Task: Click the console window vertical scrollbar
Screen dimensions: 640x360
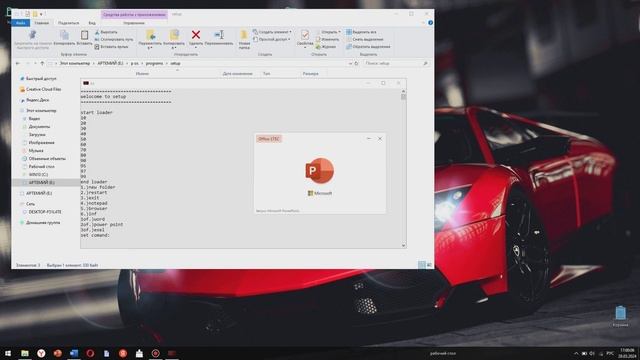Action: click(x=403, y=168)
